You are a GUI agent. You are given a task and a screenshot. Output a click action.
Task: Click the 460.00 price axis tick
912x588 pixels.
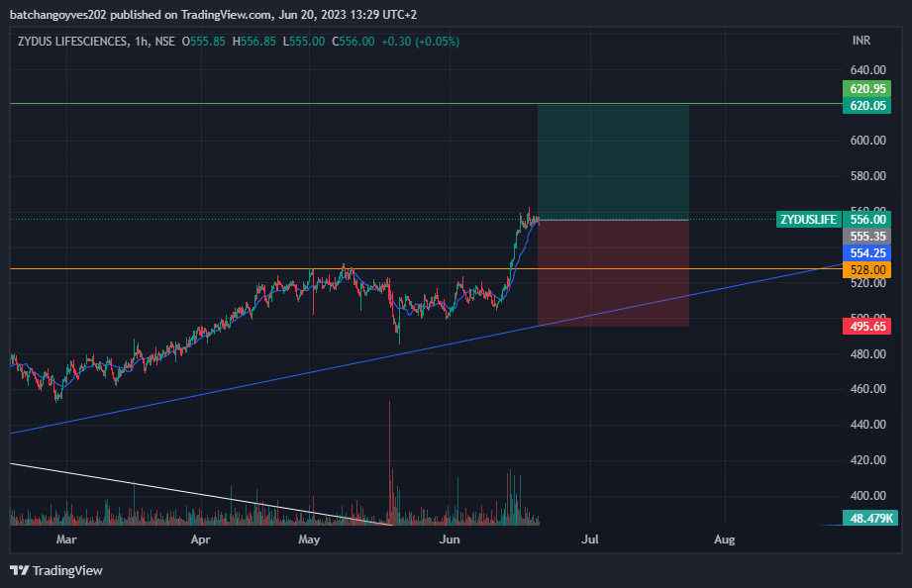coord(867,388)
